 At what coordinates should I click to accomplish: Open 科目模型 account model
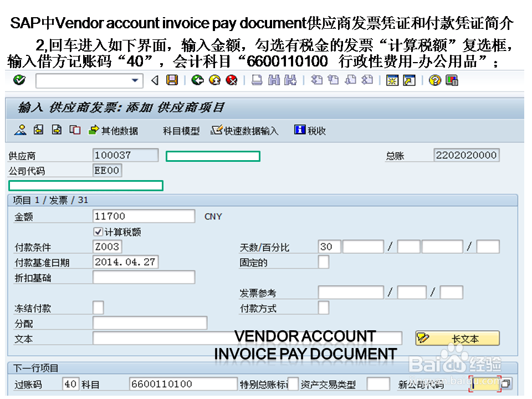pyautogui.click(x=181, y=131)
